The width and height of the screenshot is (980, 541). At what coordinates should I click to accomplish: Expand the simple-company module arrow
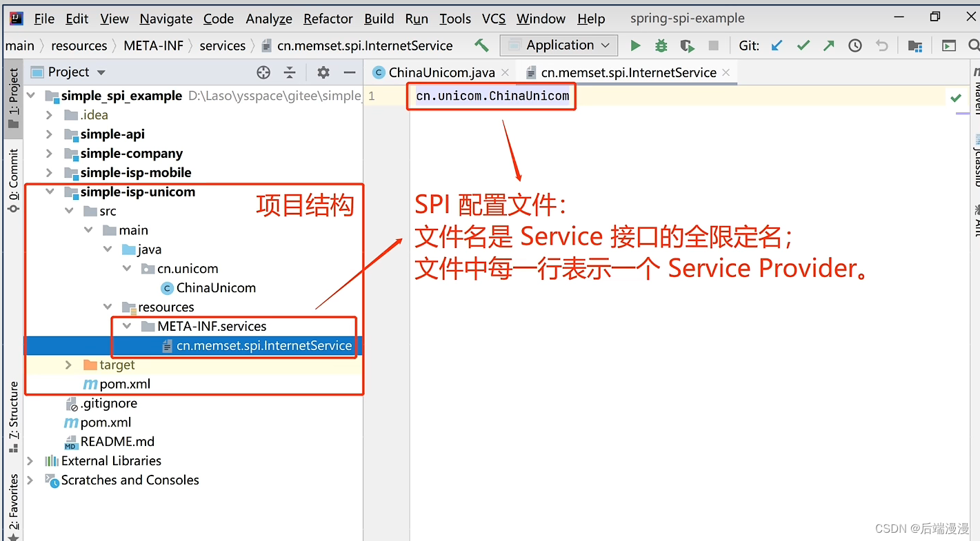point(49,154)
